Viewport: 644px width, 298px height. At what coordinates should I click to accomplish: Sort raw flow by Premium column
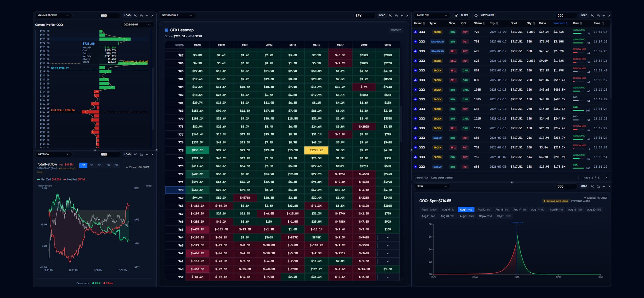coord(561,23)
